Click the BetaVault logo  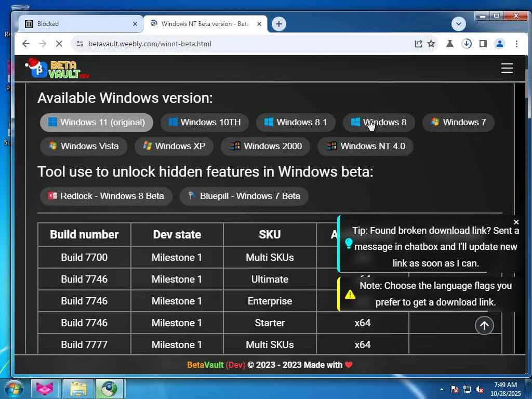click(57, 68)
